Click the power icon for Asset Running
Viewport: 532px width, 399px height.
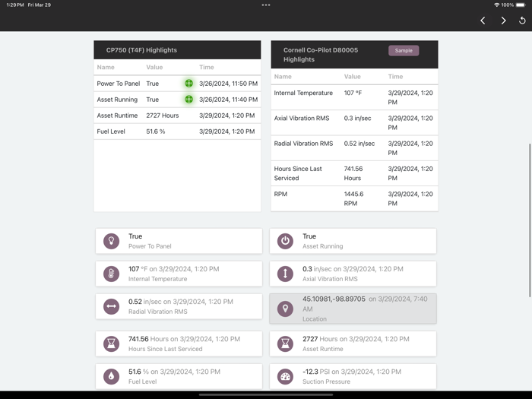285,241
